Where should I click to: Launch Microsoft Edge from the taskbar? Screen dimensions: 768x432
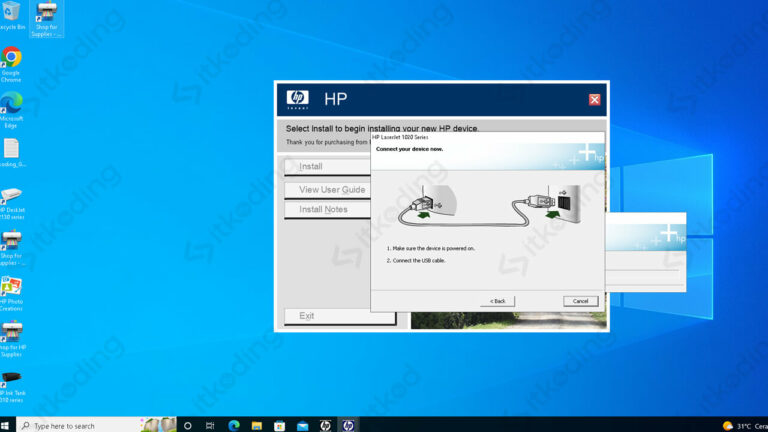(x=234, y=426)
